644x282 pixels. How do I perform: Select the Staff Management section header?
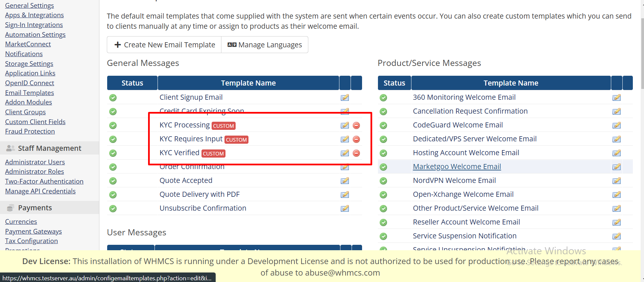[49, 148]
